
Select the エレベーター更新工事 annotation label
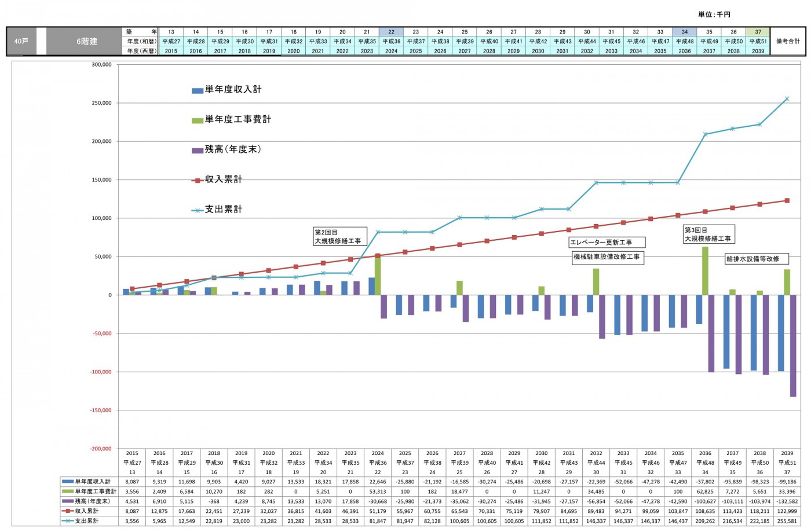pyautogui.click(x=606, y=243)
